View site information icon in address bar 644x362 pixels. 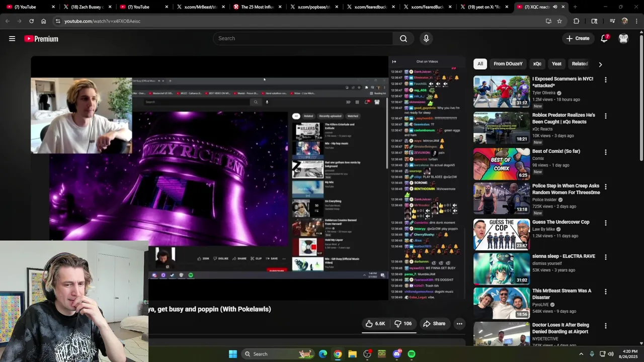pos(58,21)
